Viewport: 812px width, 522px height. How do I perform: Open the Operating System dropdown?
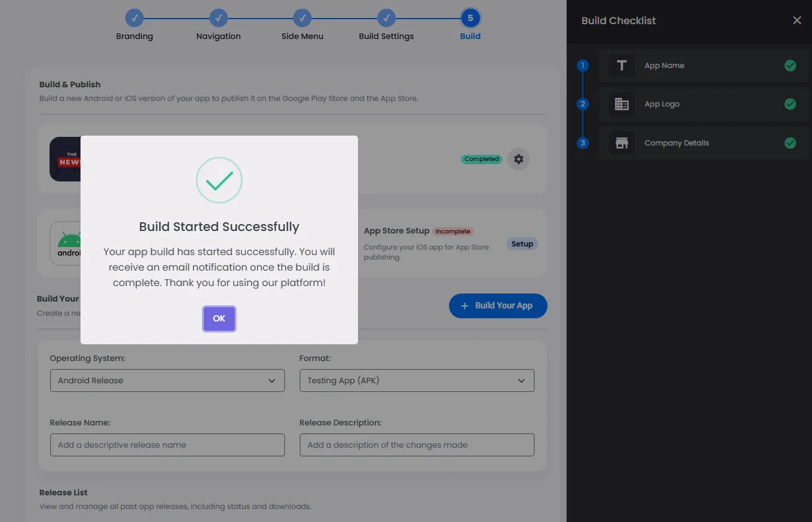point(167,381)
